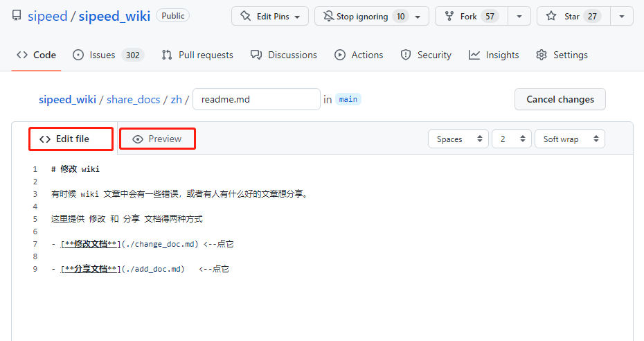Screen dimensions: 644x341
Task: Click the '修改文档' bold link text
Action: click(91, 244)
